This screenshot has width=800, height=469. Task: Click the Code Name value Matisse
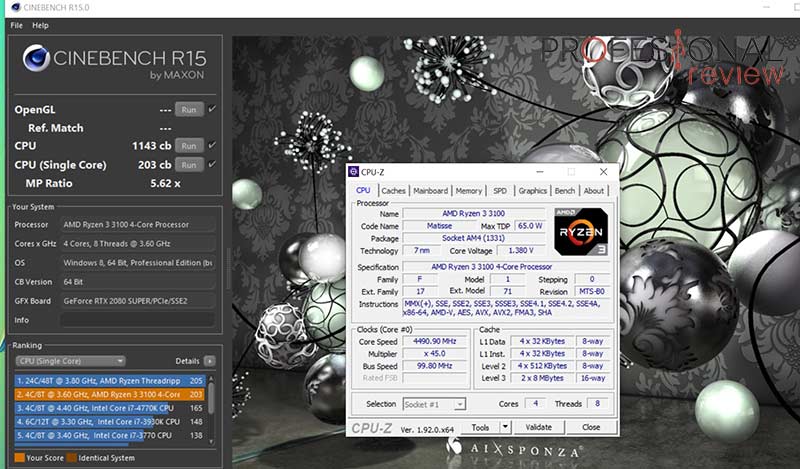coord(439,226)
